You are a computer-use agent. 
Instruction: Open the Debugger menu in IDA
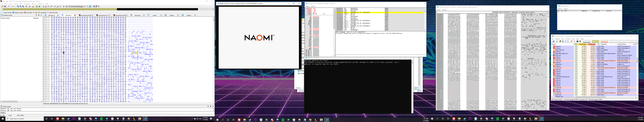[27, 4]
